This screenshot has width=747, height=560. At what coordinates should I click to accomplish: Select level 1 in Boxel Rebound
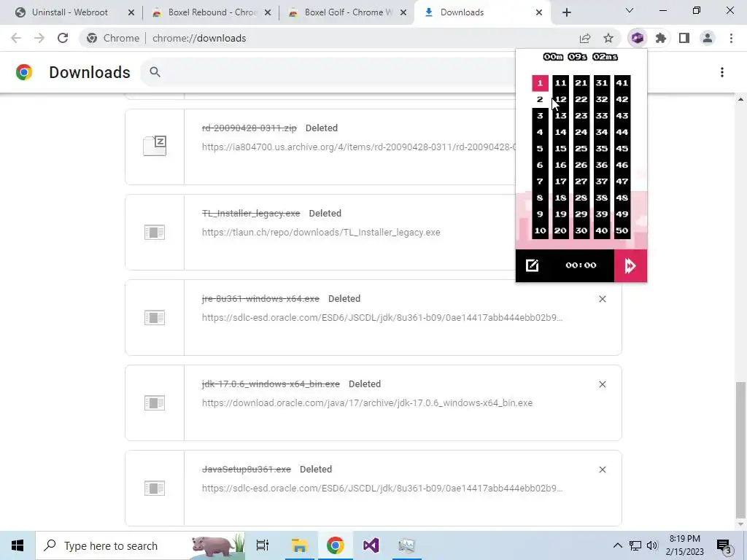coord(540,83)
